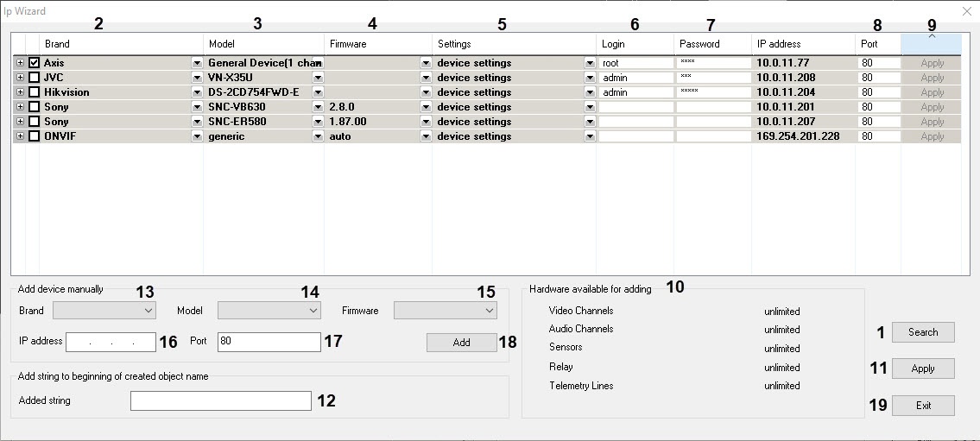Screen dimensions: 980x441
Task: Click the Brand column header
Action: tap(121, 44)
